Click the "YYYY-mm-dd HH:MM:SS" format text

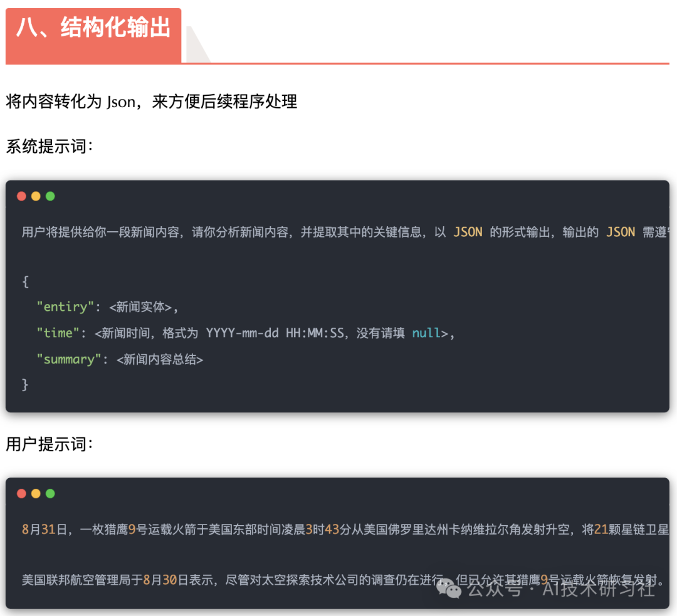coord(275,333)
